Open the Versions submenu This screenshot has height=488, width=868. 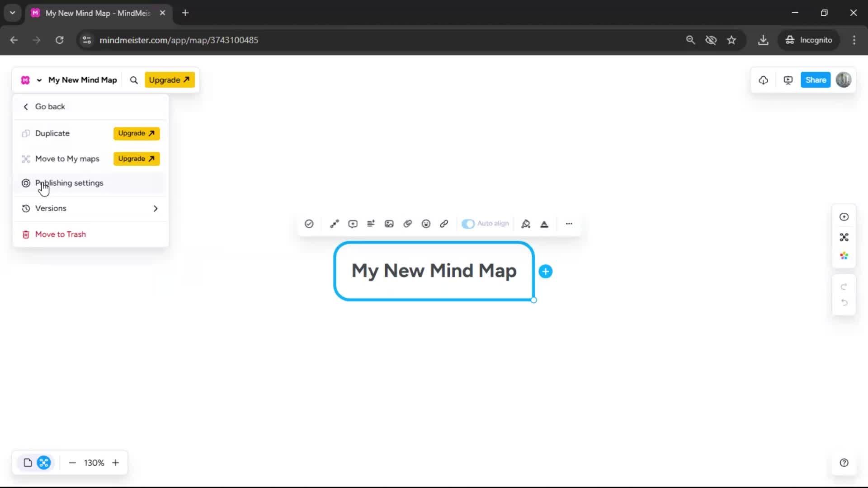(x=90, y=208)
